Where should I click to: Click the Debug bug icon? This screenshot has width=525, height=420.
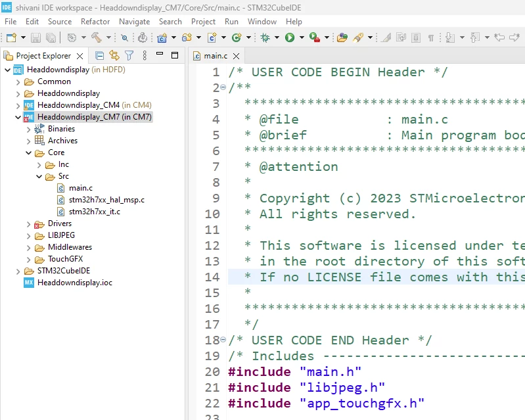[265, 37]
